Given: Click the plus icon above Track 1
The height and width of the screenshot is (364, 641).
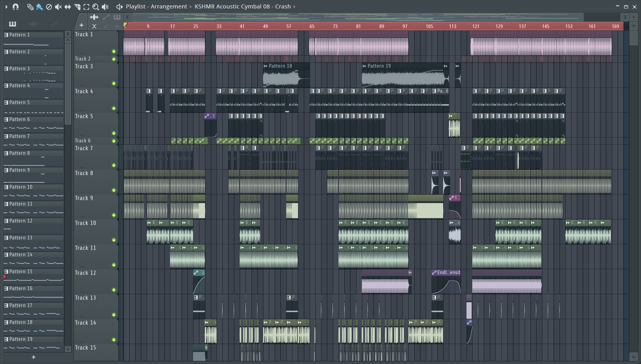Looking at the screenshot, I should point(81,25).
